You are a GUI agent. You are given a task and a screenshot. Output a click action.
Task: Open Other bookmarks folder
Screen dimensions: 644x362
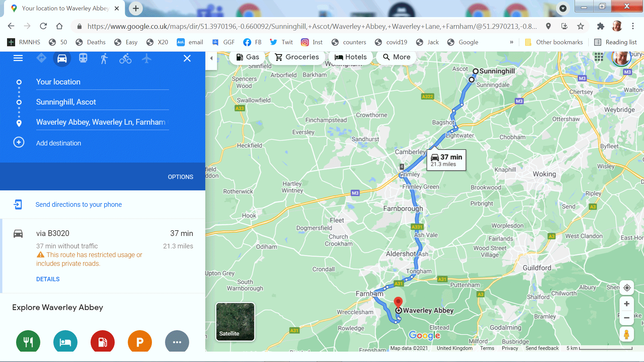tap(554, 42)
